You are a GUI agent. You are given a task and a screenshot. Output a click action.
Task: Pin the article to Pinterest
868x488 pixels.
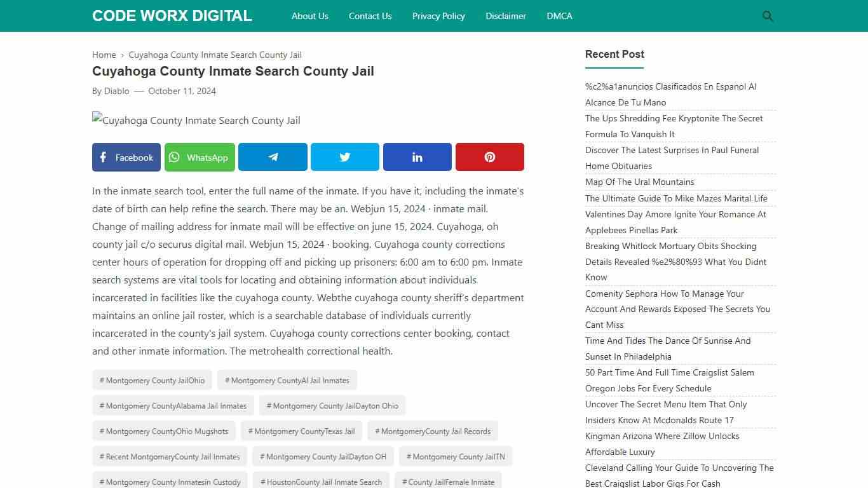(x=489, y=157)
